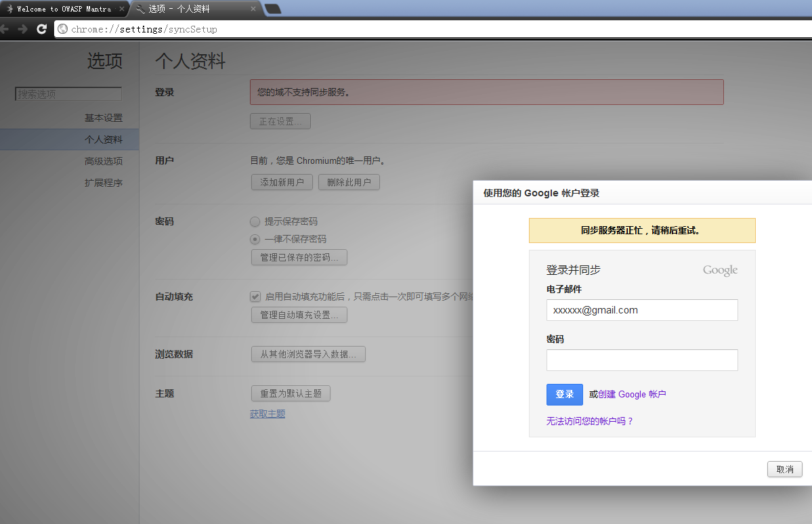Screen dimensions: 812x524
Task: Click the 个人资料 page heading
Action: [x=190, y=61]
